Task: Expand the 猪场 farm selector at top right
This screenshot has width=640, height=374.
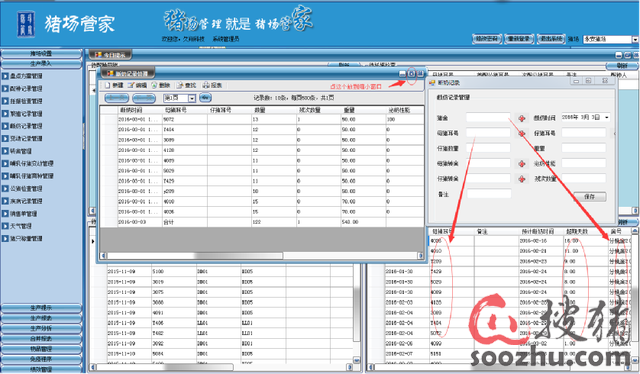Action: [x=635, y=39]
